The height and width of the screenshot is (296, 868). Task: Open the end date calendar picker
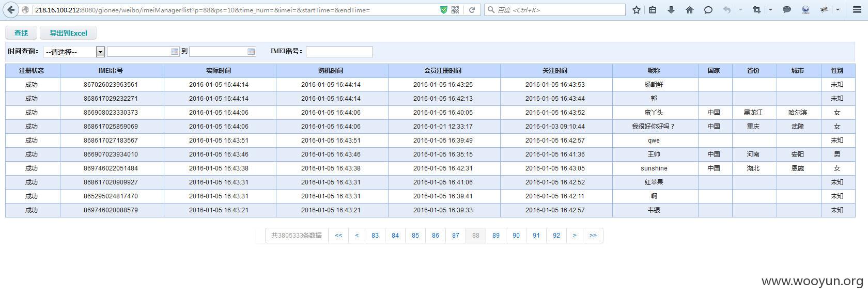point(251,52)
